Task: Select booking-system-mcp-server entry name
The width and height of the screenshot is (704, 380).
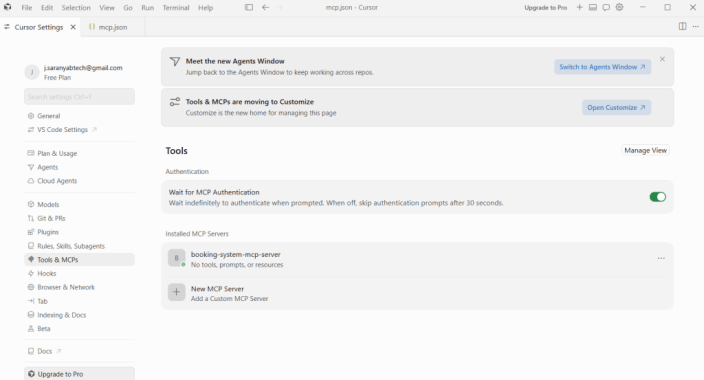Action: 236,254
